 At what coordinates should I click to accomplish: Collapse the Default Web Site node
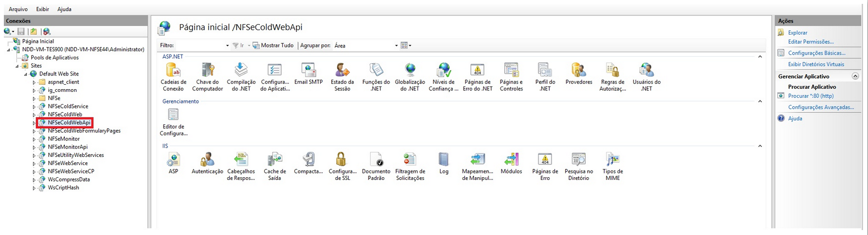(25, 74)
